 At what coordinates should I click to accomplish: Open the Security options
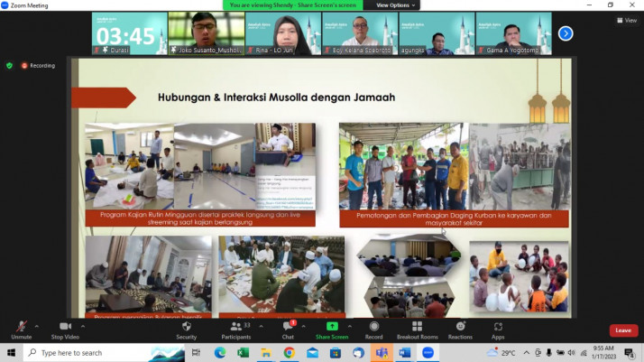[x=186, y=328]
